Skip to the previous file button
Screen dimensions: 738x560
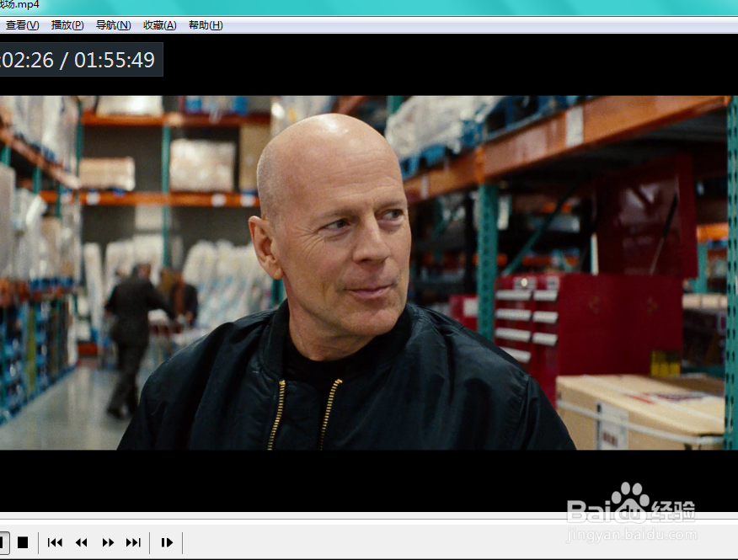[55, 542]
